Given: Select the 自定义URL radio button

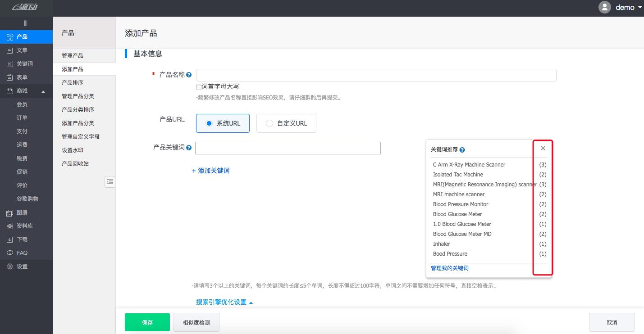Looking at the screenshot, I should (x=269, y=123).
